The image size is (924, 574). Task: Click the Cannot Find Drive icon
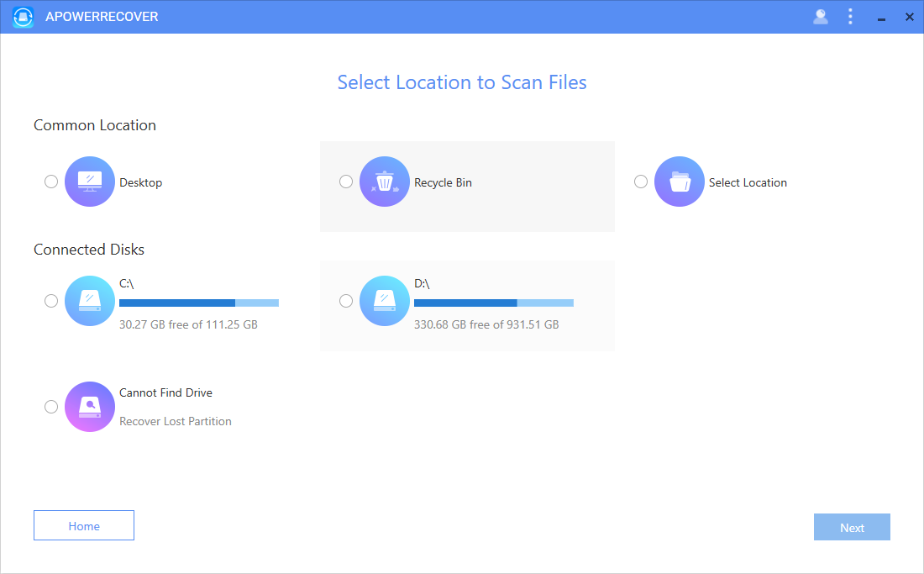[90, 407]
